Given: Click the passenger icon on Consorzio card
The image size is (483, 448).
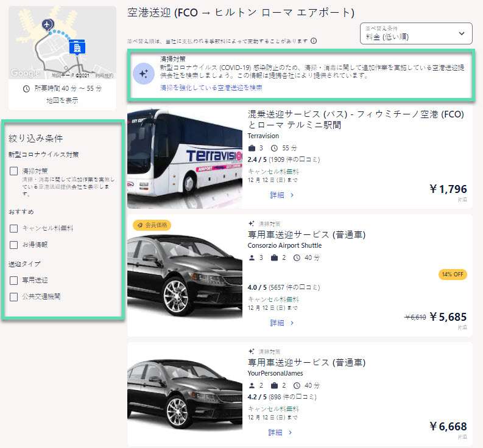Looking at the screenshot, I should [252, 257].
